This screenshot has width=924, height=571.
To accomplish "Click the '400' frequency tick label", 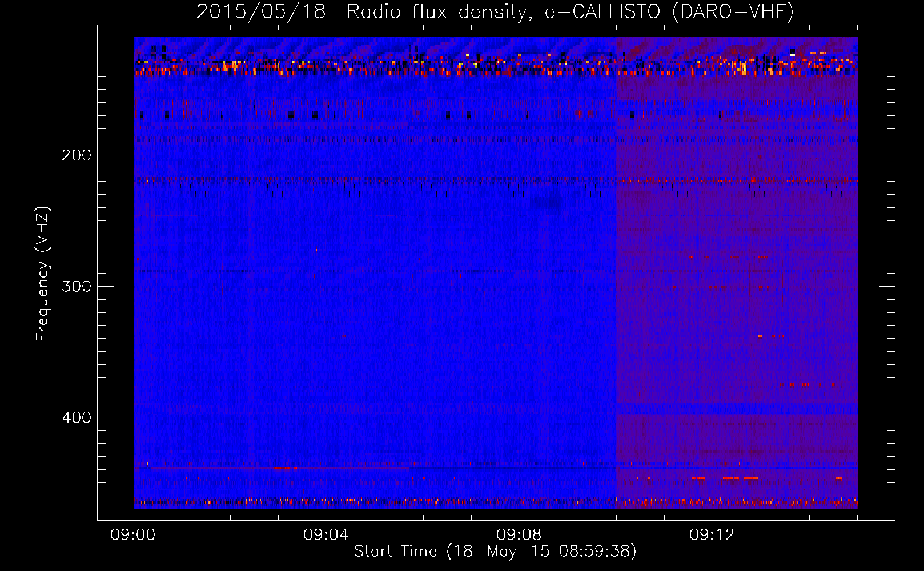I will coord(77,417).
